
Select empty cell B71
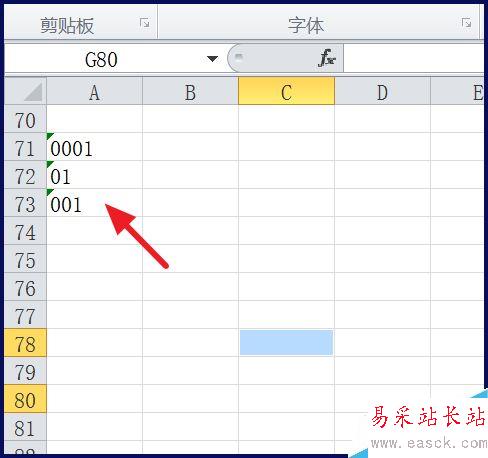[190, 147]
